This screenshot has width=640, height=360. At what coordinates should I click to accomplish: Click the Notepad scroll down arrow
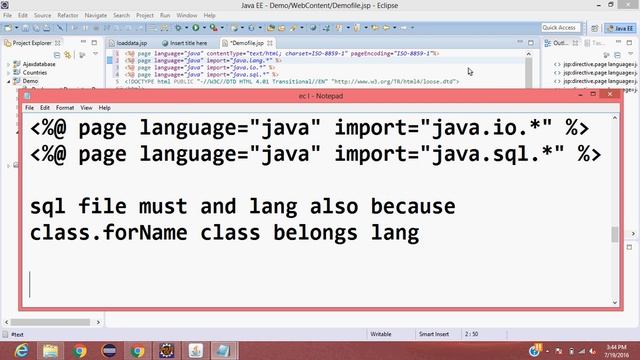(615, 302)
